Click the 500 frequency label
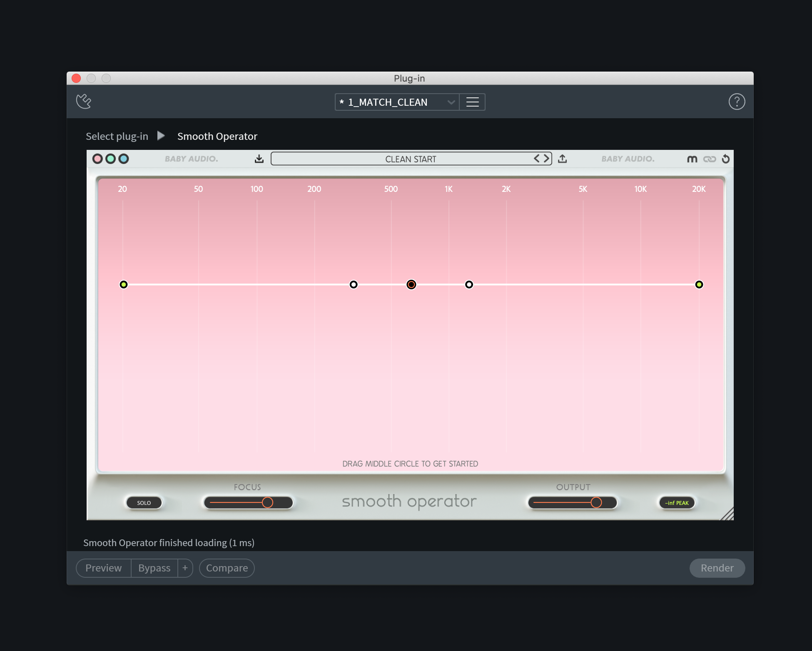 391,189
